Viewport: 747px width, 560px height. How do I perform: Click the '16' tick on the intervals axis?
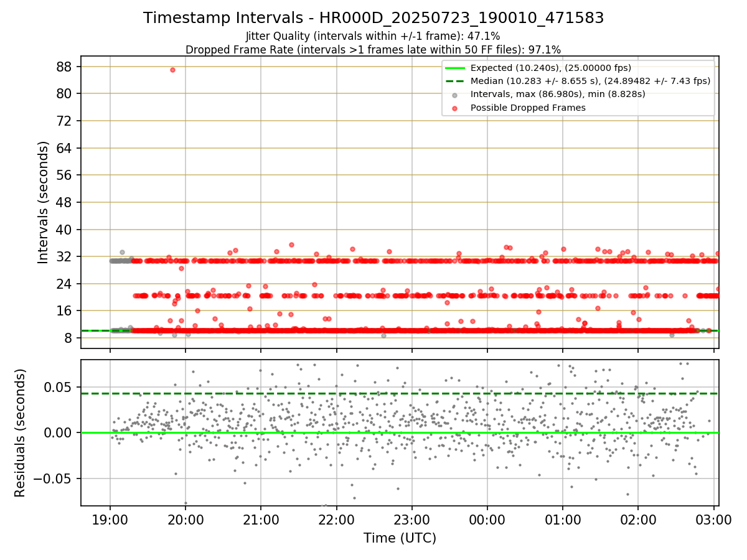(64, 311)
